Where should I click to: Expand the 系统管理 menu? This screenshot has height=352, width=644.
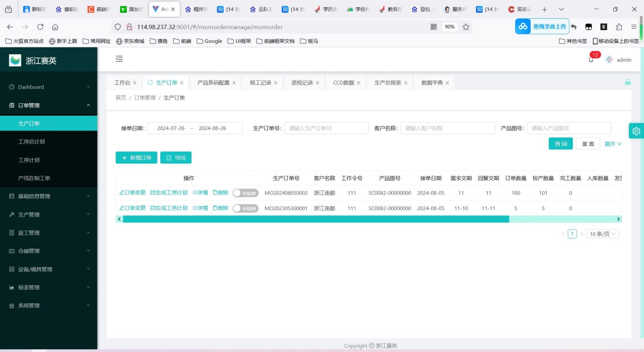pyautogui.click(x=49, y=306)
